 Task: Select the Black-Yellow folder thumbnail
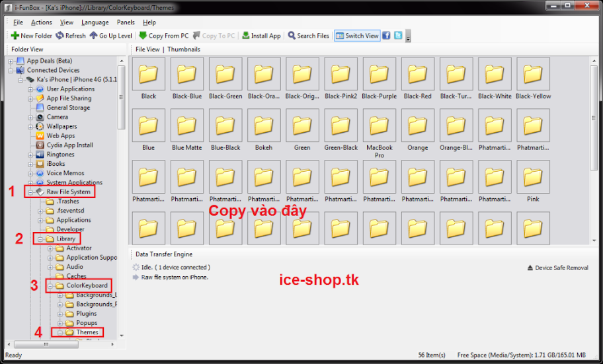tap(533, 74)
